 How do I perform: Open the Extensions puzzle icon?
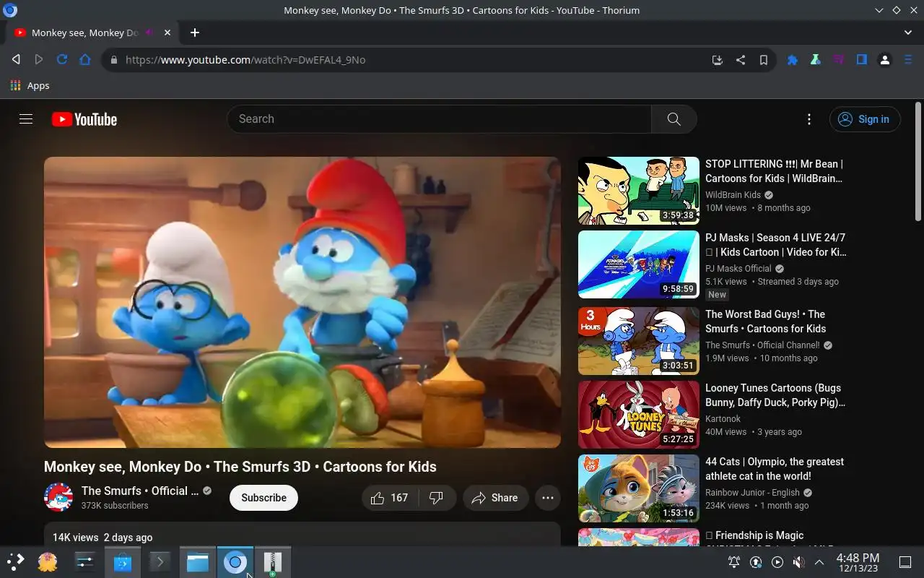point(793,60)
